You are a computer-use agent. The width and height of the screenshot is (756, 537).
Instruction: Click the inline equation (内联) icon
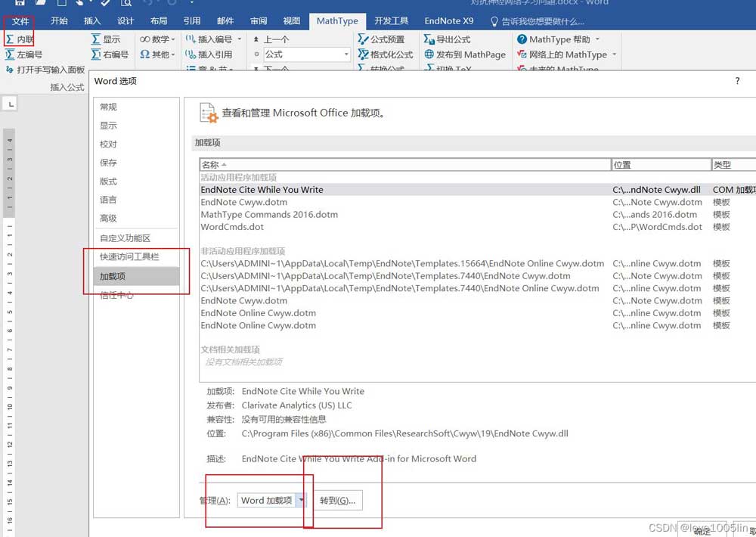pyautogui.click(x=11, y=39)
